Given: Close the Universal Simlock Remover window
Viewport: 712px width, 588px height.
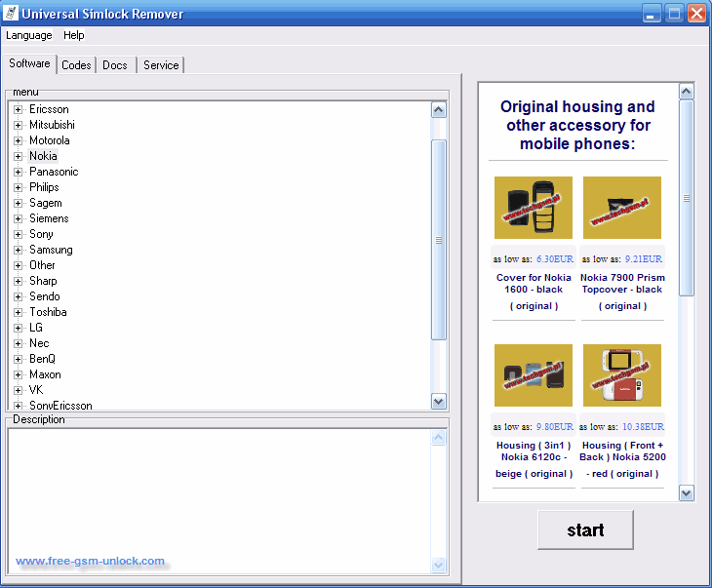Looking at the screenshot, I should pyautogui.click(x=696, y=14).
